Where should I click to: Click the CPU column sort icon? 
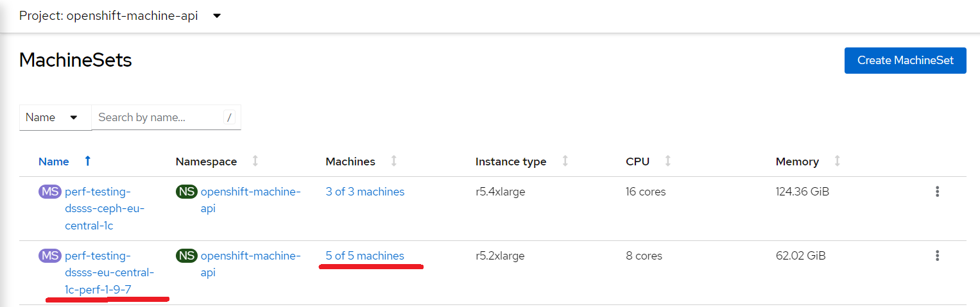pyautogui.click(x=668, y=162)
